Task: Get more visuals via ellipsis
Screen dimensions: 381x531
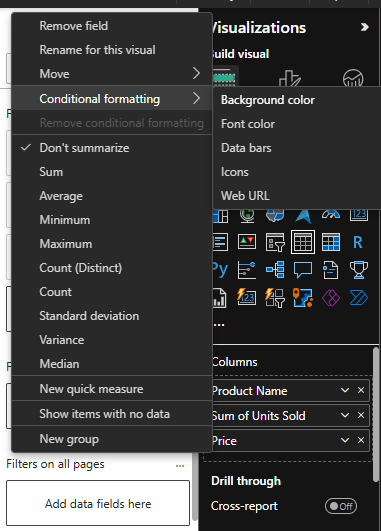Action: [219, 324]
